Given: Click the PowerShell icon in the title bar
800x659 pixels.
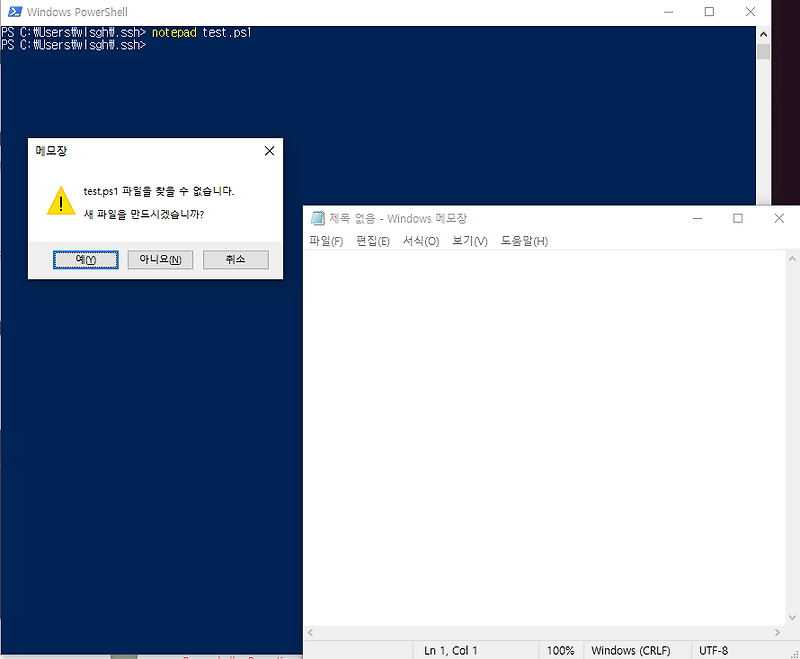Looking at the screenshot, I should click(x=13, y=11).
